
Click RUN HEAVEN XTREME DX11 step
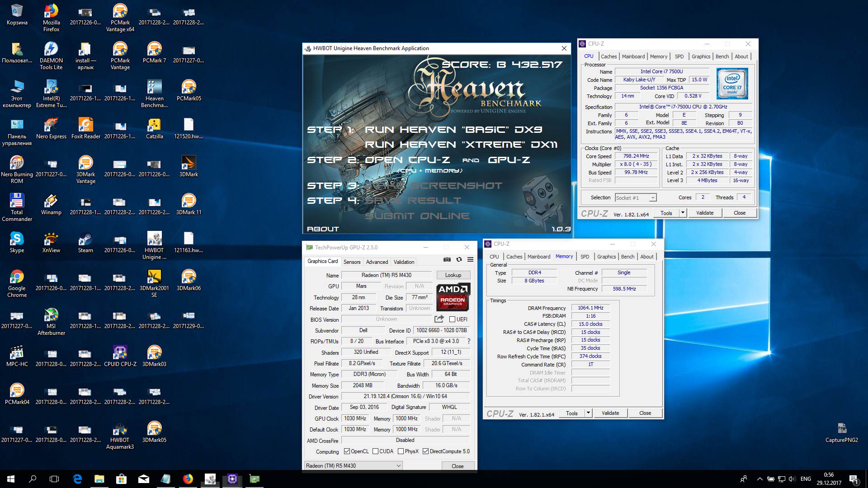461,145
